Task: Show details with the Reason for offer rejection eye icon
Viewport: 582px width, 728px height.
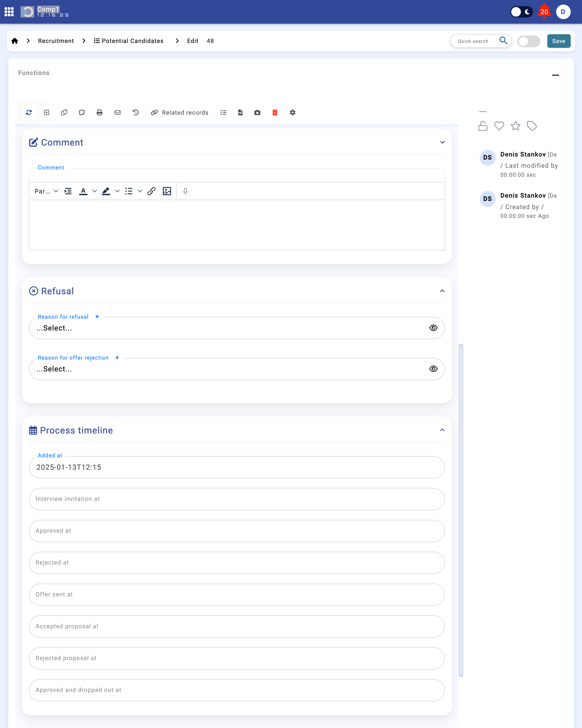Action: pos(434,369)
